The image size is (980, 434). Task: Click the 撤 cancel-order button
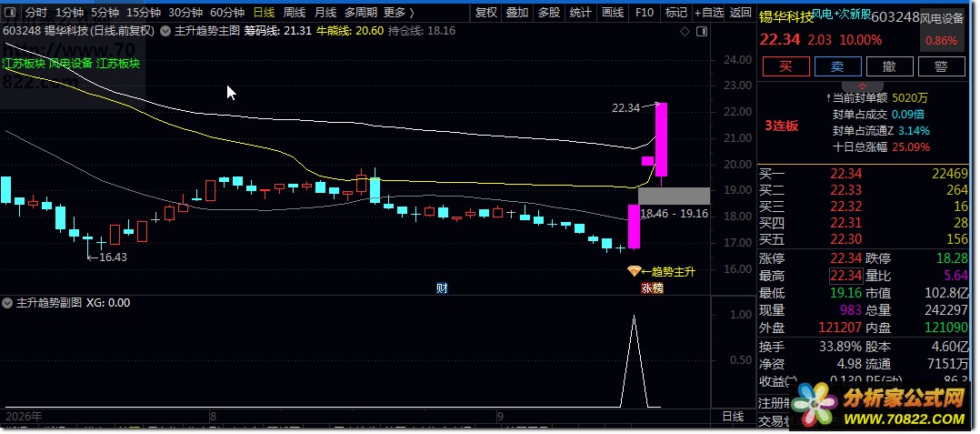click(889, 66)
